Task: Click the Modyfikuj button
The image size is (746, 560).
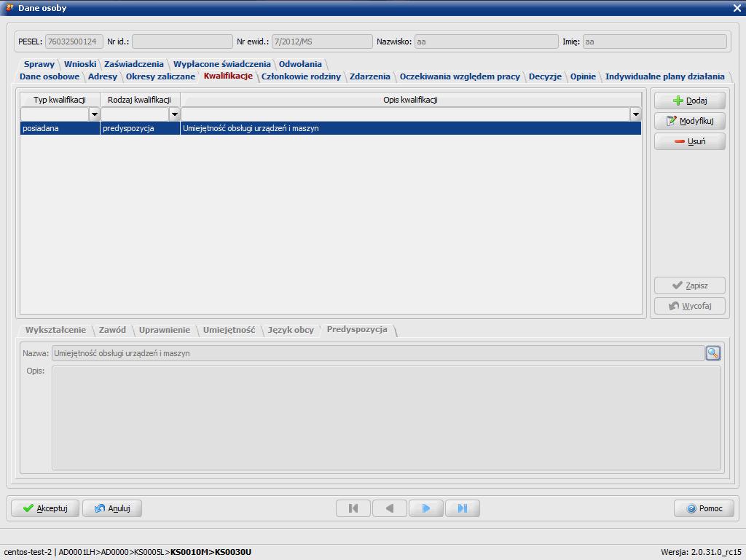Action: click(689, 121)
